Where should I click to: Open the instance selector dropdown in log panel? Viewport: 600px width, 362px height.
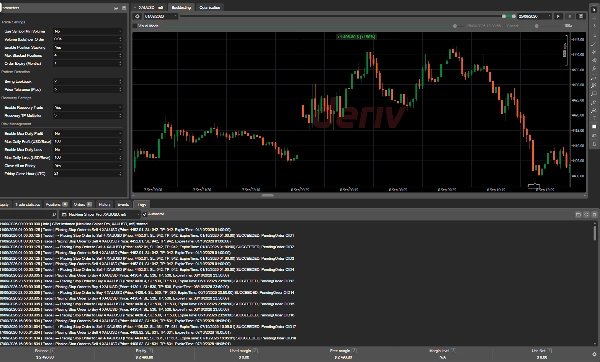99,214
